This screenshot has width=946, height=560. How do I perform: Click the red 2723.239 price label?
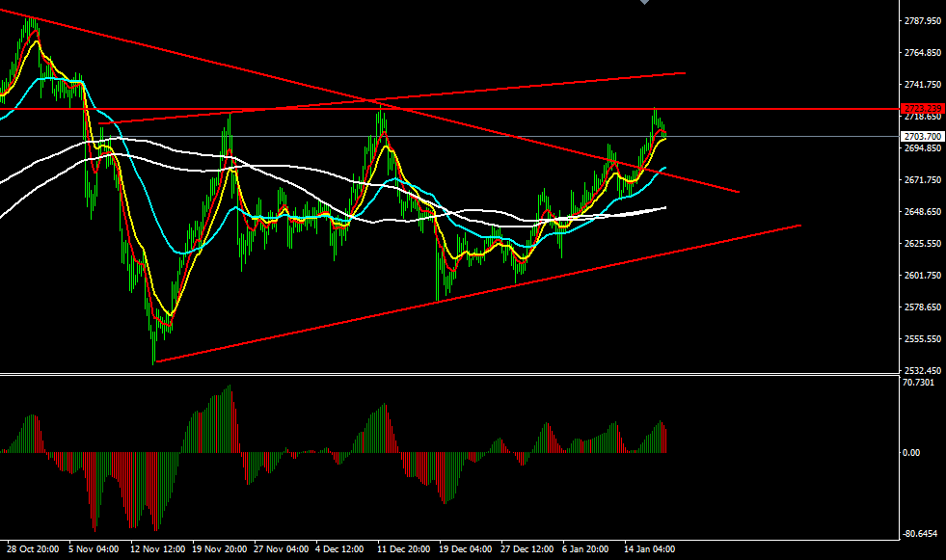click(x=922, y=109)
